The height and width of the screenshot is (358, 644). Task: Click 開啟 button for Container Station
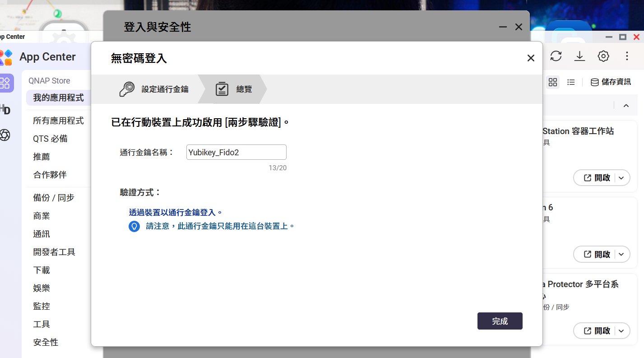tap(597, 178)
